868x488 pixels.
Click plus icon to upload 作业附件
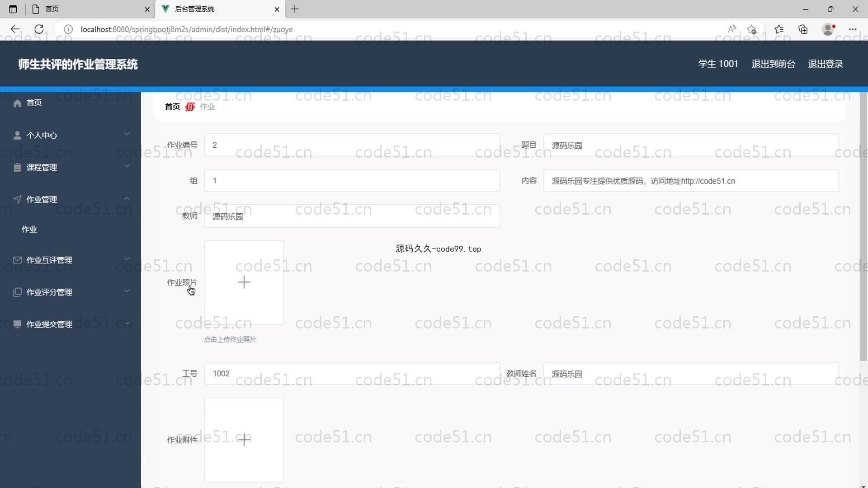click(244, 439)
